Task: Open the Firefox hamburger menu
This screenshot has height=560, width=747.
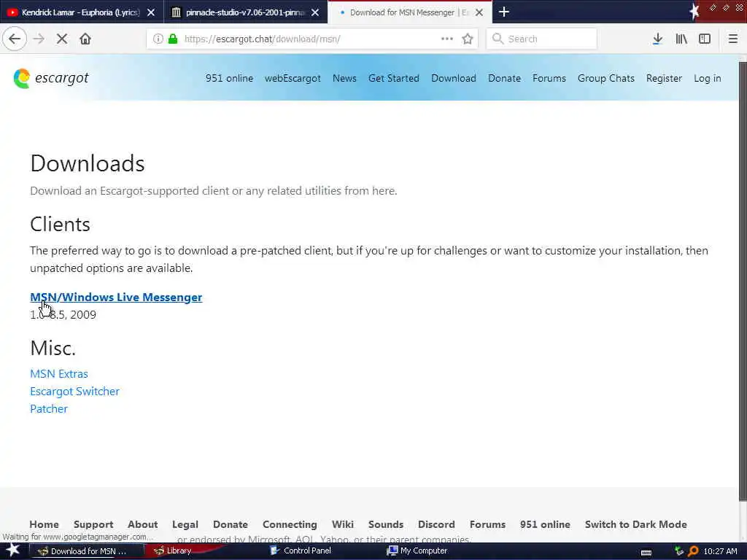Action: tap(732, 39)
